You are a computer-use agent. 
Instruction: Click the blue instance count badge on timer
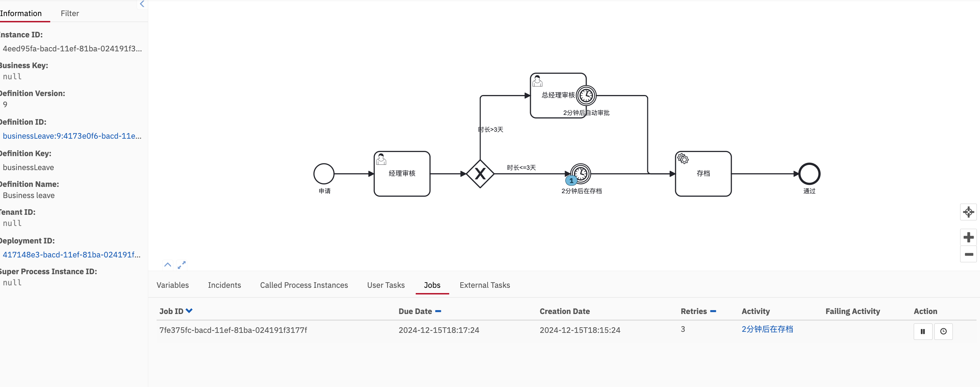[571, 181]
